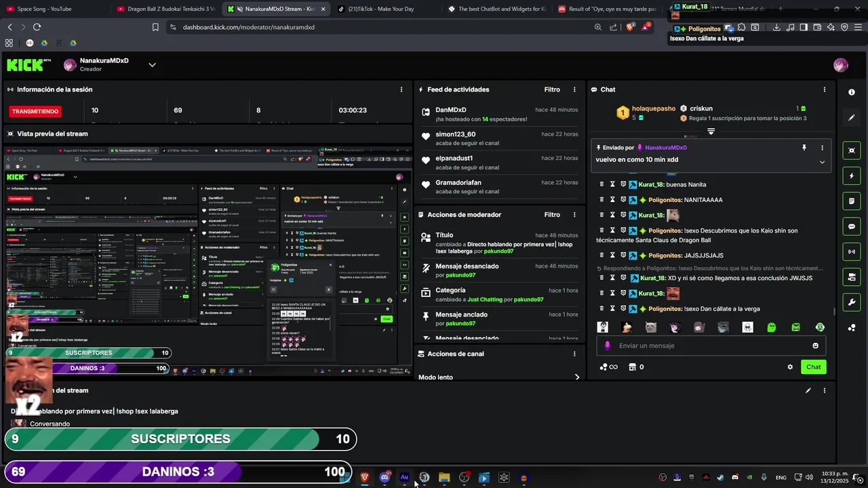868x488 pixels.
Task: Focus the 'Enviar un mensaje' chat field
Action: coord(711,346)
